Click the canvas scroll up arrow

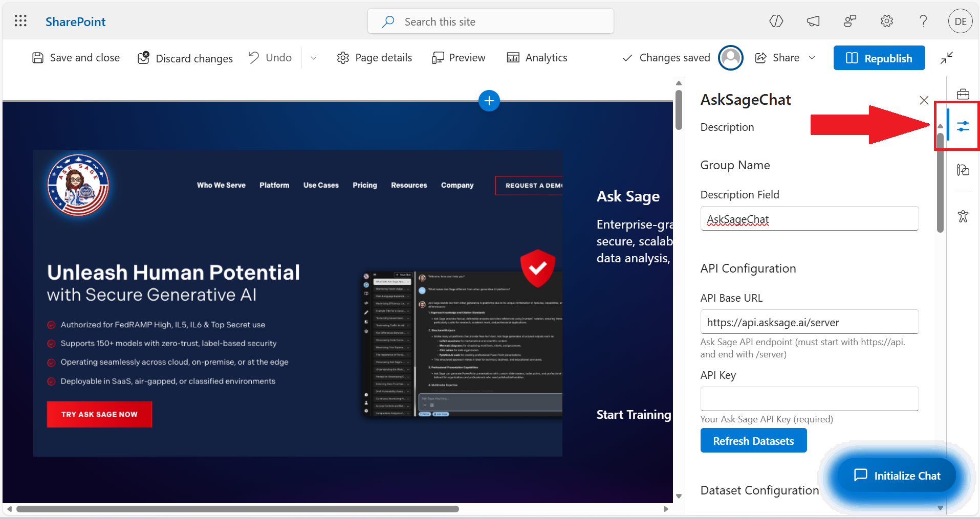679,83
